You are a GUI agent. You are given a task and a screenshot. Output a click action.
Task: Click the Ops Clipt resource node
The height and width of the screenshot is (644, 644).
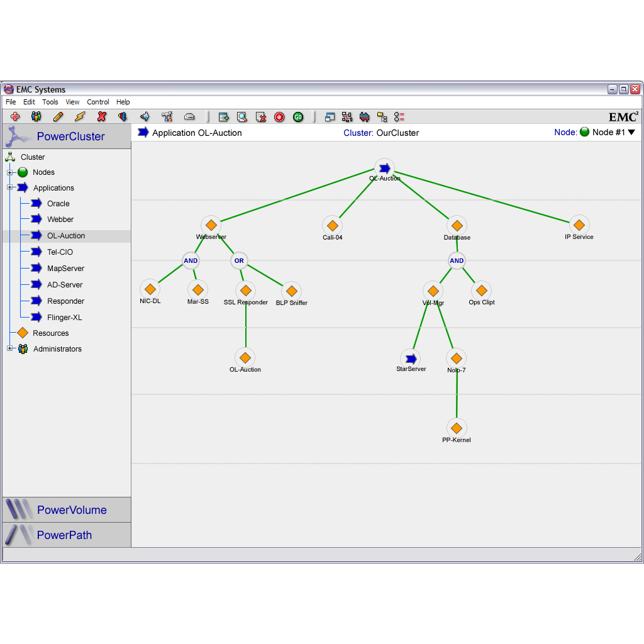(482, 291)
